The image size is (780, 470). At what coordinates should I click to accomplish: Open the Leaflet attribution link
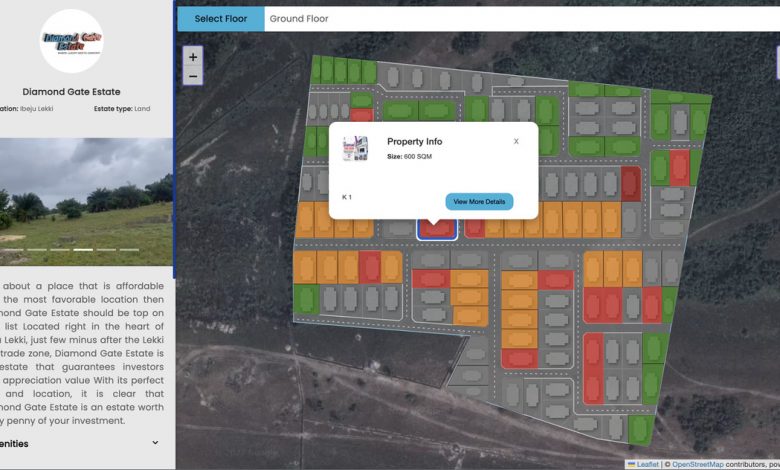tap(647, 464)
